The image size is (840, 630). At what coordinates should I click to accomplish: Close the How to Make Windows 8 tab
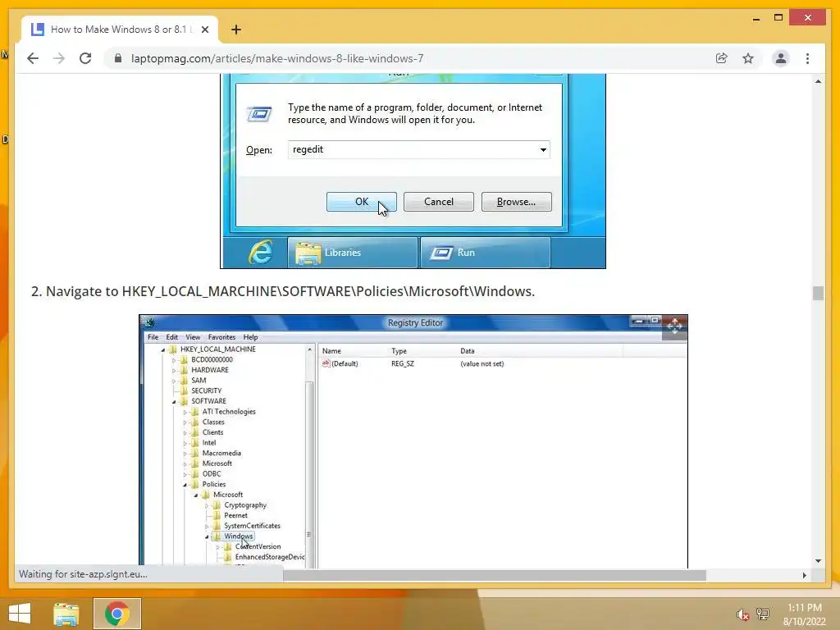click(x=204, y=30)
